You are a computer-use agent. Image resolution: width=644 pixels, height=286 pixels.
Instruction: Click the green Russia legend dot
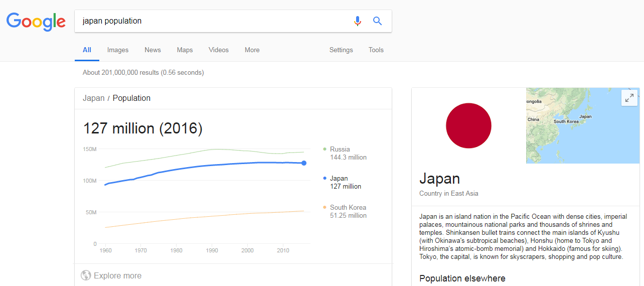[x=325, y=149]
